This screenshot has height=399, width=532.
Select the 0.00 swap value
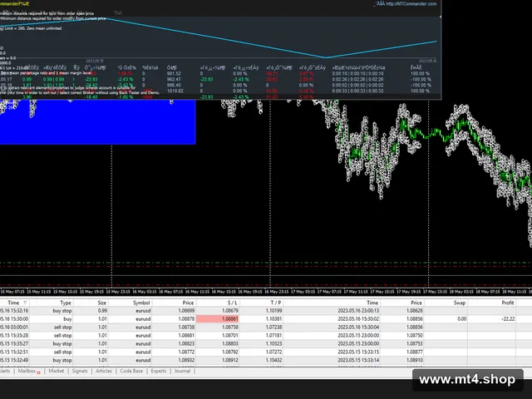(462, 319)
